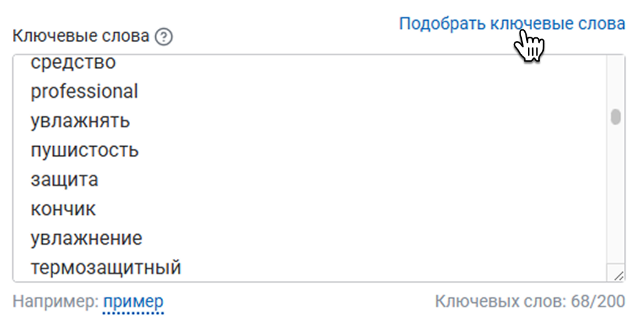Click the textarea resize handle corner
This screenshot has height=323, width=644.
point(618,275)
